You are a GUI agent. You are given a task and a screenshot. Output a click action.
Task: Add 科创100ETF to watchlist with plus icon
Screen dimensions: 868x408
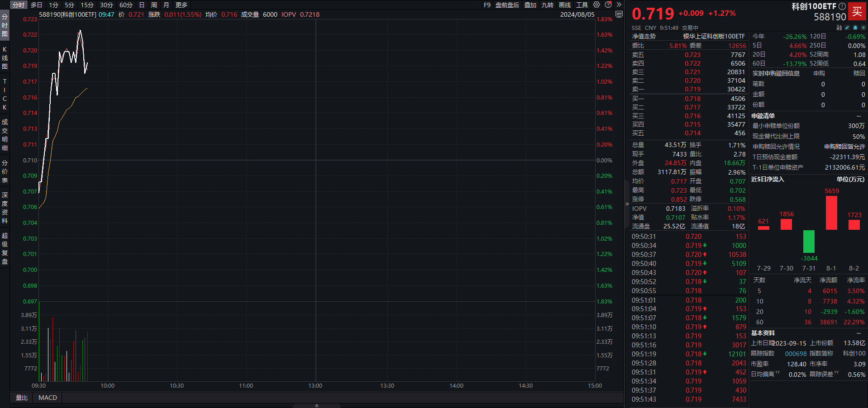point(863,28)
